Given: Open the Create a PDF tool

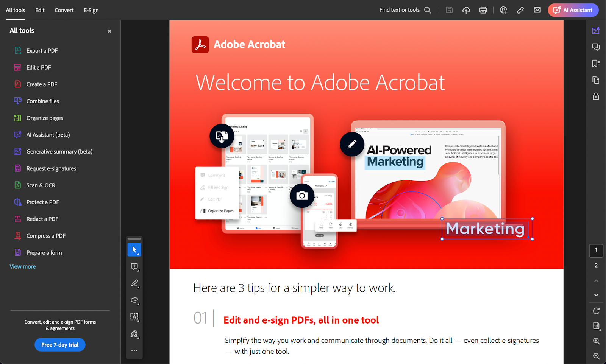Looking at the screenshot, I should coord(36,84).
